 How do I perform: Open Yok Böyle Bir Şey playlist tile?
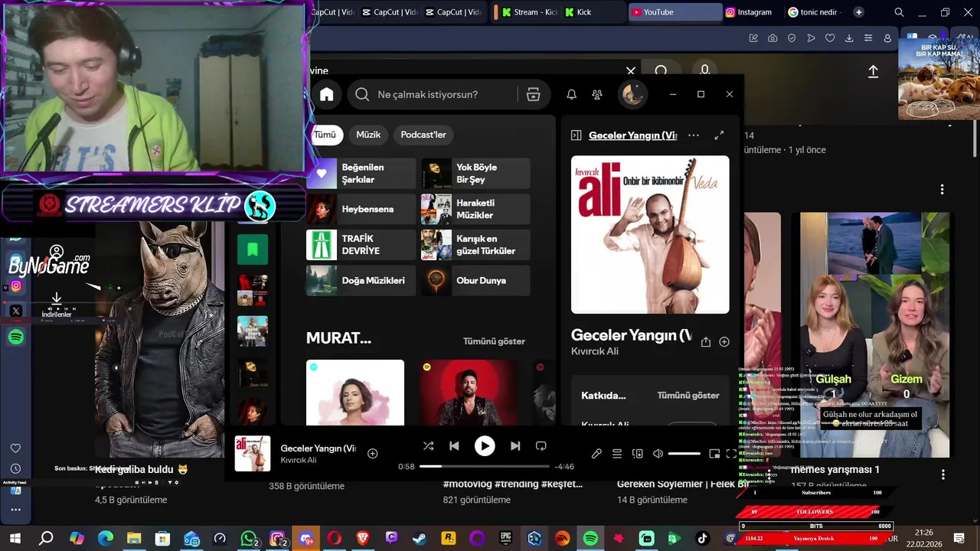475,174
